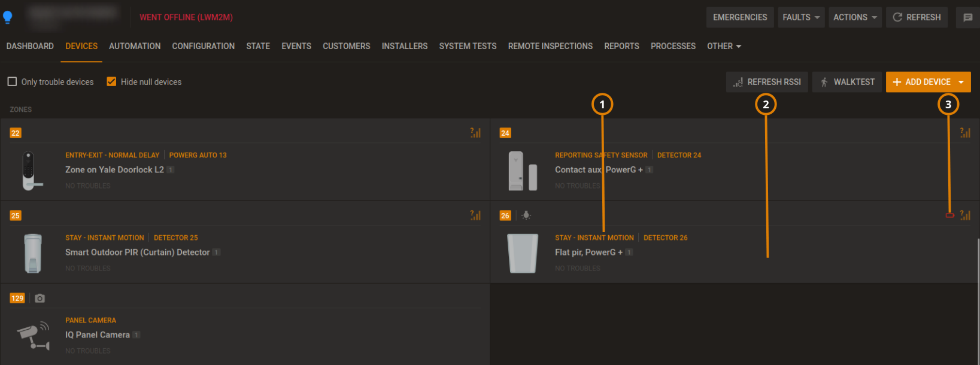This screenshot has width=980, height=365.
Task: Open the Emergencies button
Action: 740,17
